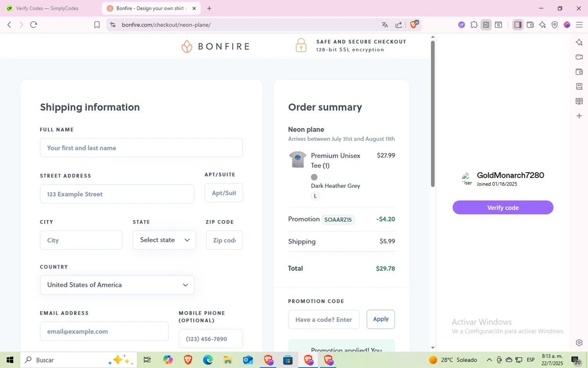Open Outlook from the taskbar
This screenshot has width=588, height=368.
click(x=248, y=360)
